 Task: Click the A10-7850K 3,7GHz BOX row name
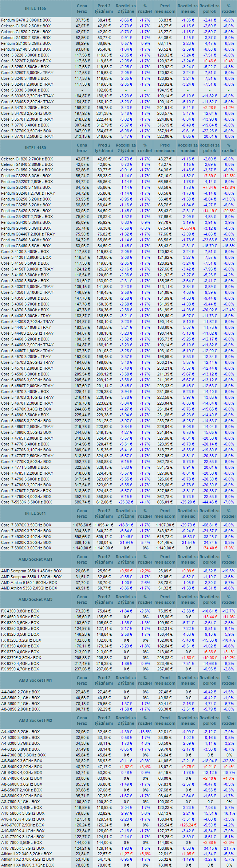23,848
